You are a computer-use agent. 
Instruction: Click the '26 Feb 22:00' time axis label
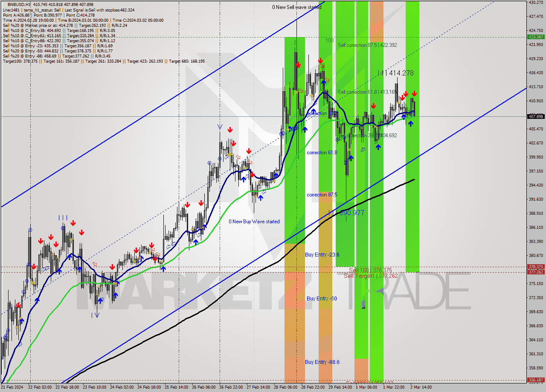230,387
